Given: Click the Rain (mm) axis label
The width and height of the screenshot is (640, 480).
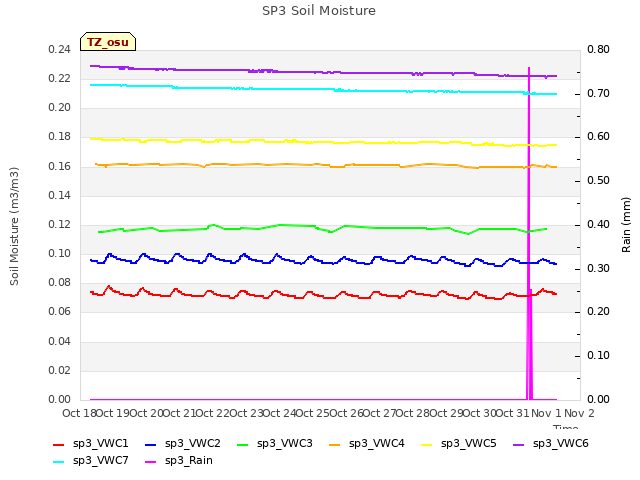Looking at the screenshot, I should click(x=626, y=225).
